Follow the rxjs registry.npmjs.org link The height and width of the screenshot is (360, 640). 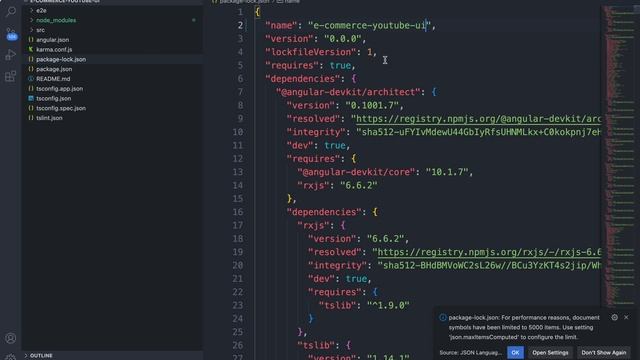tap(489, 252)
